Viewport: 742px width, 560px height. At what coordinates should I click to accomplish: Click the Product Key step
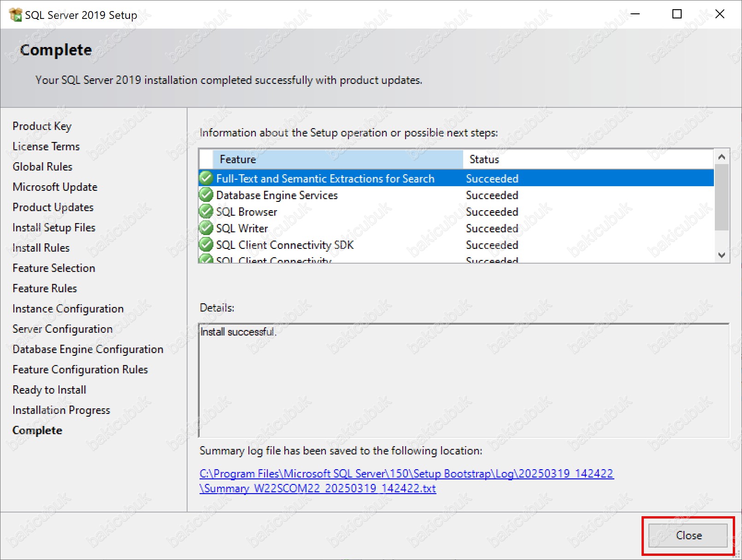[x=42, y=126]
